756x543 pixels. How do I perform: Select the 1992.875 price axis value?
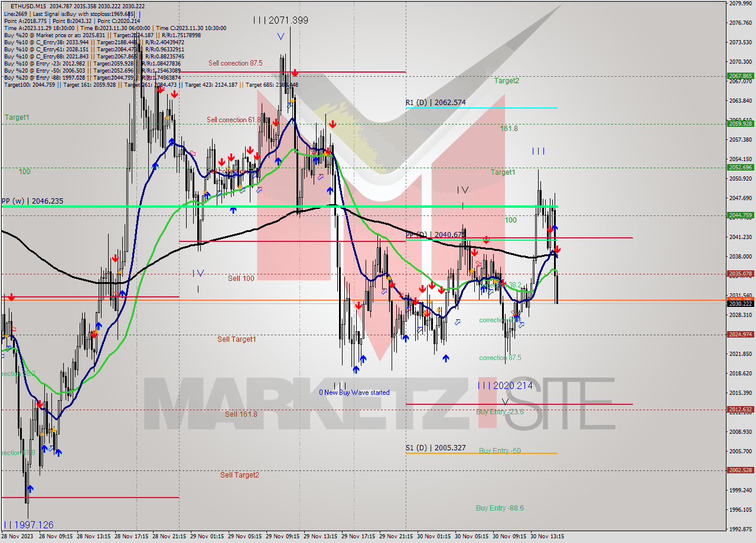(740, 529)
